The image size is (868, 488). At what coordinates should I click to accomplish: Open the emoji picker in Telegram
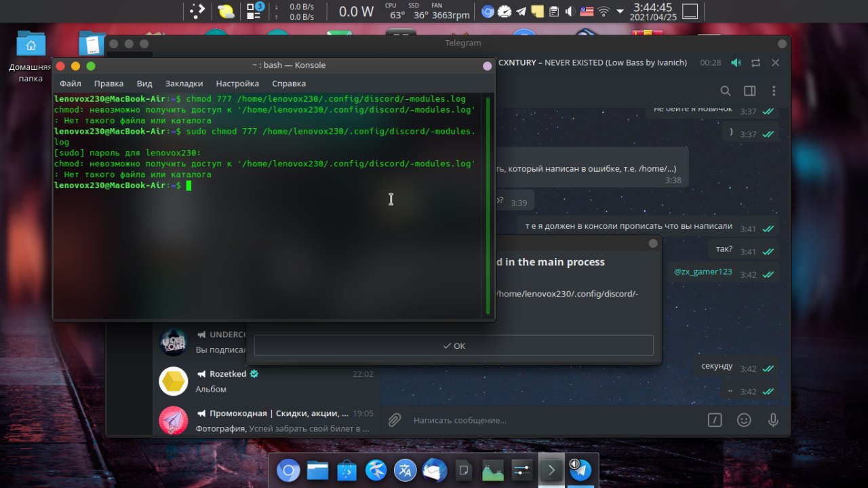pyautogui.click(x=744, y=420)
